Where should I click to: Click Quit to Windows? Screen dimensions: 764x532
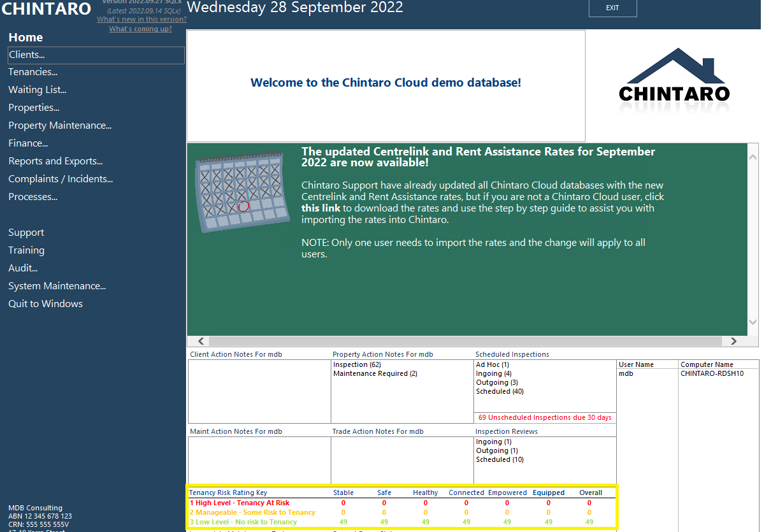pos(45,304)
